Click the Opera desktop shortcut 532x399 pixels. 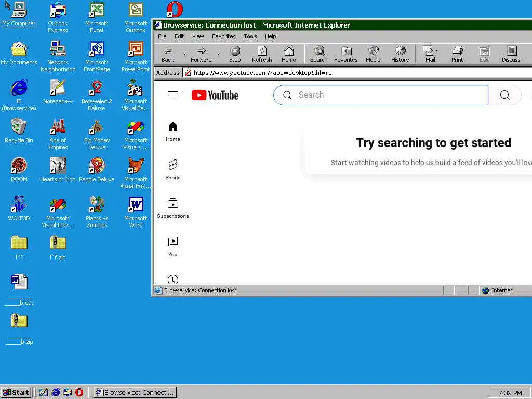(175, 9)
